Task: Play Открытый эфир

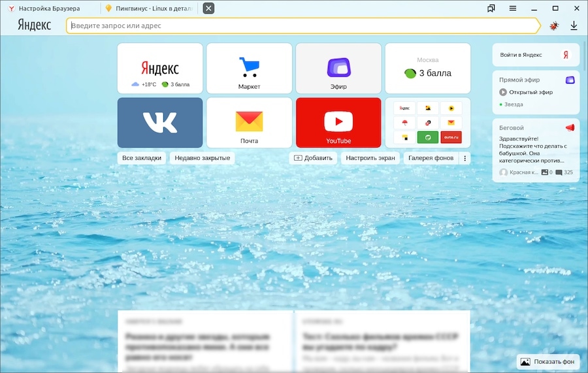Action: tap(526, 92)
